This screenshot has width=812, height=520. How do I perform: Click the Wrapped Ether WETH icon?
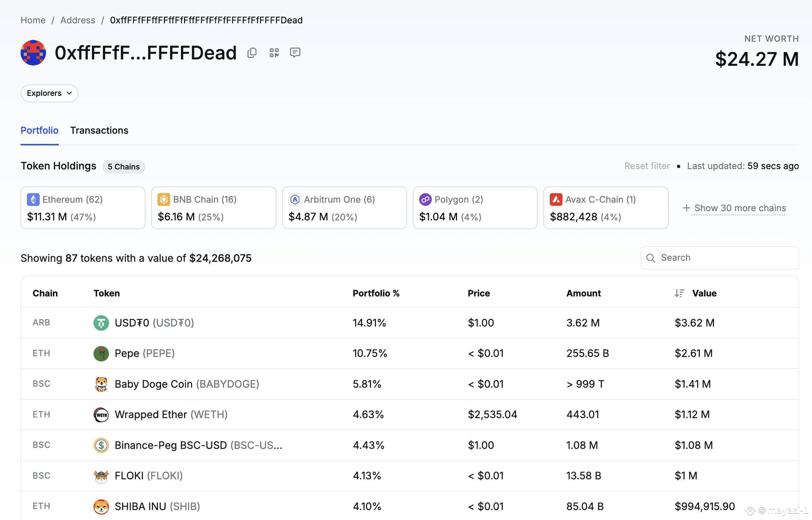pyautogui.click(x=101, y=415)
